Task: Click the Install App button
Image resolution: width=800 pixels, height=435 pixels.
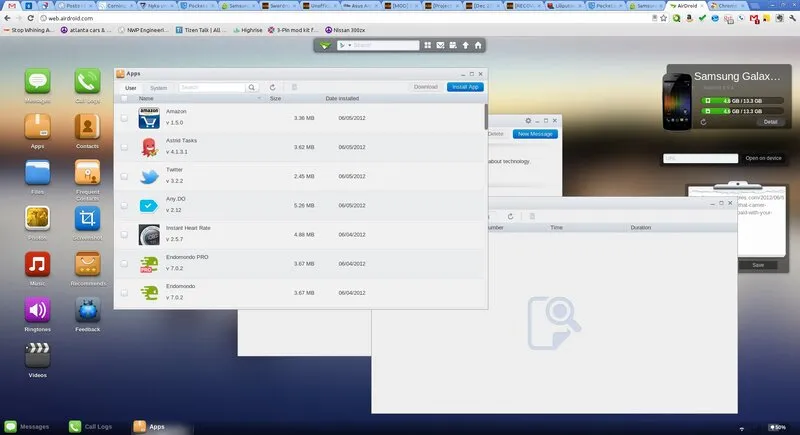Action: [465, 87]
